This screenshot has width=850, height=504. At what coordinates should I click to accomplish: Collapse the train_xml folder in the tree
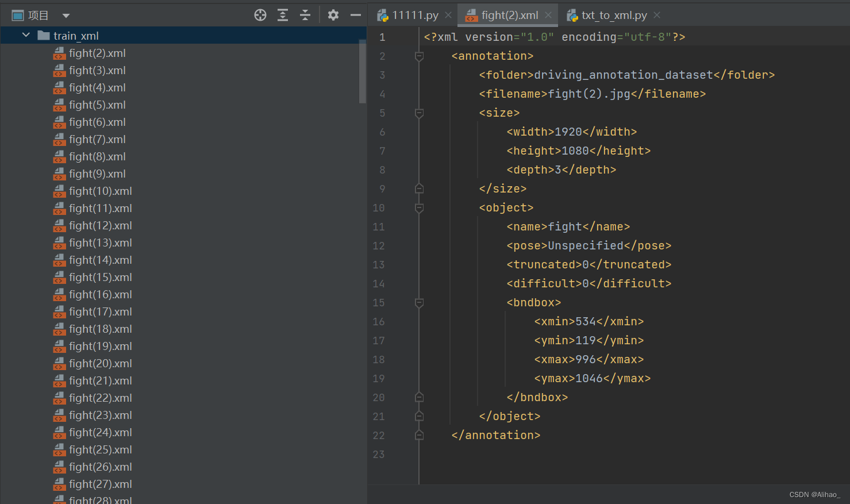coord(25,34)
